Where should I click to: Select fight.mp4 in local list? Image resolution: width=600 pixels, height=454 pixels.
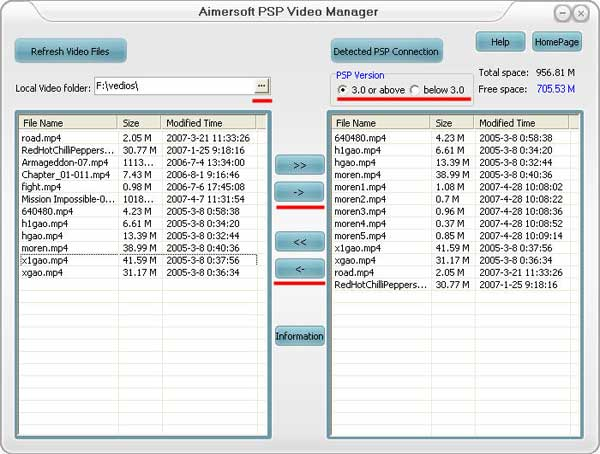pos(139,187)
